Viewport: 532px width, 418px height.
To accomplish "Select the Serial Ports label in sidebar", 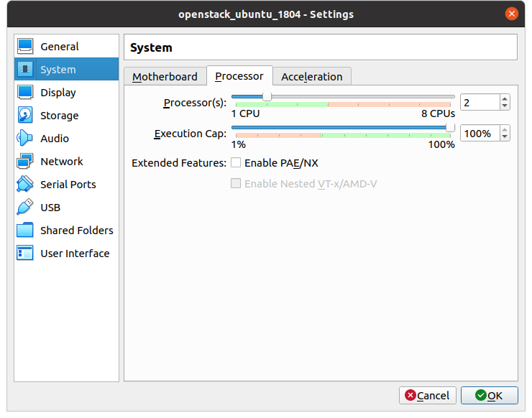I will (68, 185).
